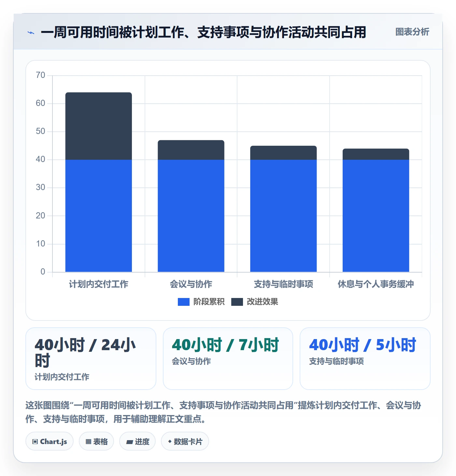Toggle the 阶段累积 legend item

201,302
